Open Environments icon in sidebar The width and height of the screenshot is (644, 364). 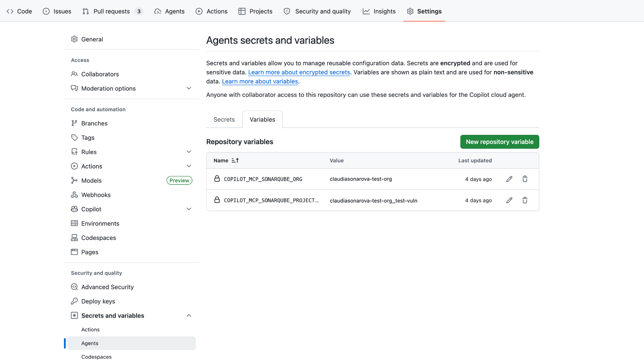point(74,223)
